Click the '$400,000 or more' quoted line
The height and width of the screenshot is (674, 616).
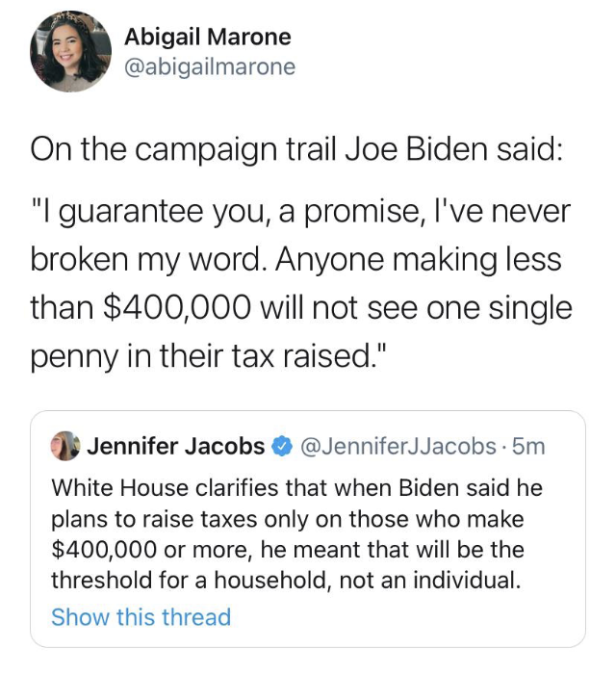pos(288,550)
